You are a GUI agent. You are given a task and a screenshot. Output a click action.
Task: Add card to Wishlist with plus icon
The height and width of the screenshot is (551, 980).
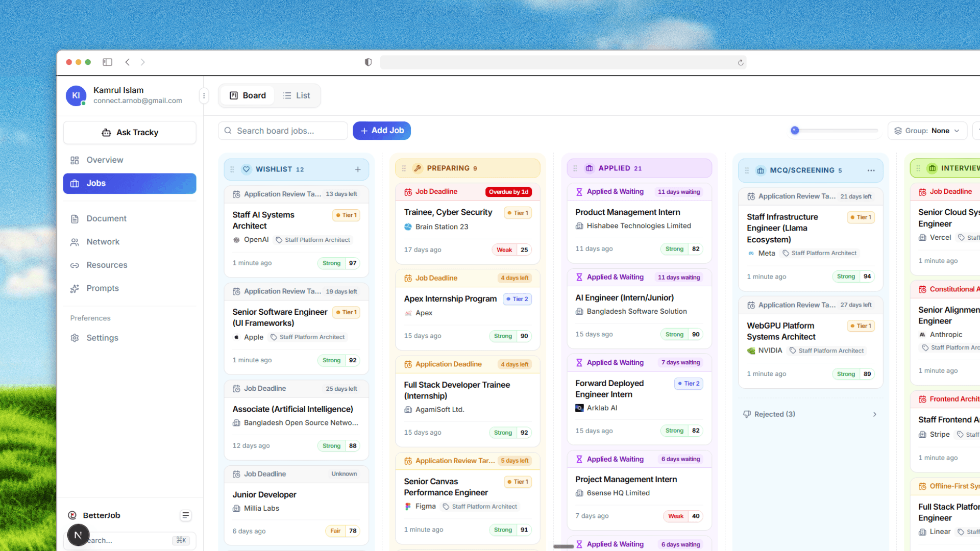[x=358, y=169]
